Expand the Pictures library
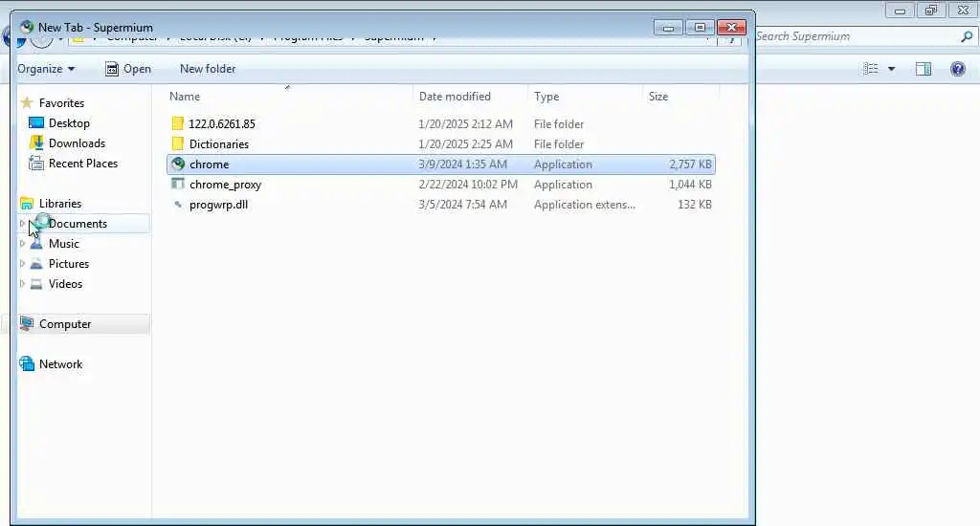 (23, 264)
